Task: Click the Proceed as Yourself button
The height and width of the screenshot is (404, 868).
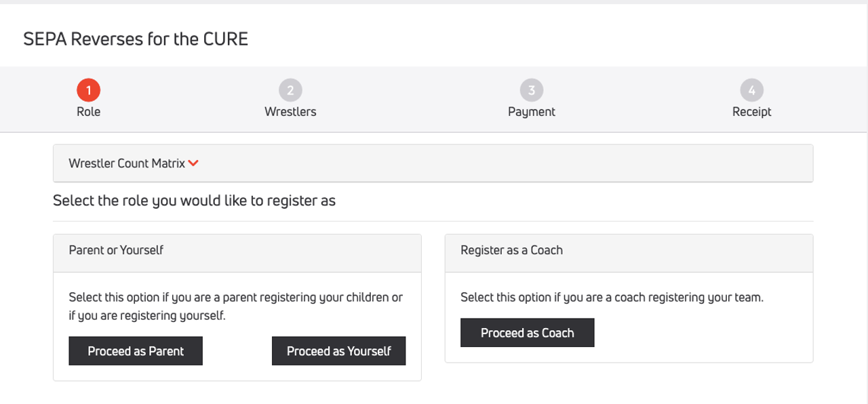Action: 338,350
